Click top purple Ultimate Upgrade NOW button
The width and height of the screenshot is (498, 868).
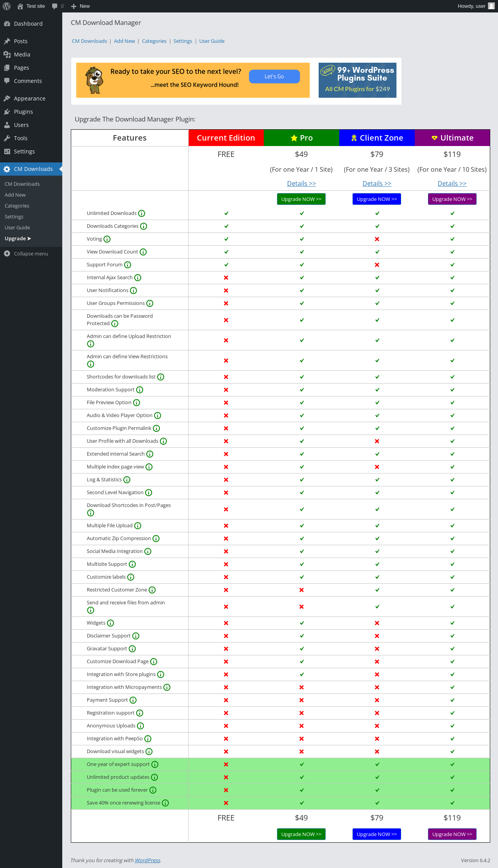click(452, 199)
